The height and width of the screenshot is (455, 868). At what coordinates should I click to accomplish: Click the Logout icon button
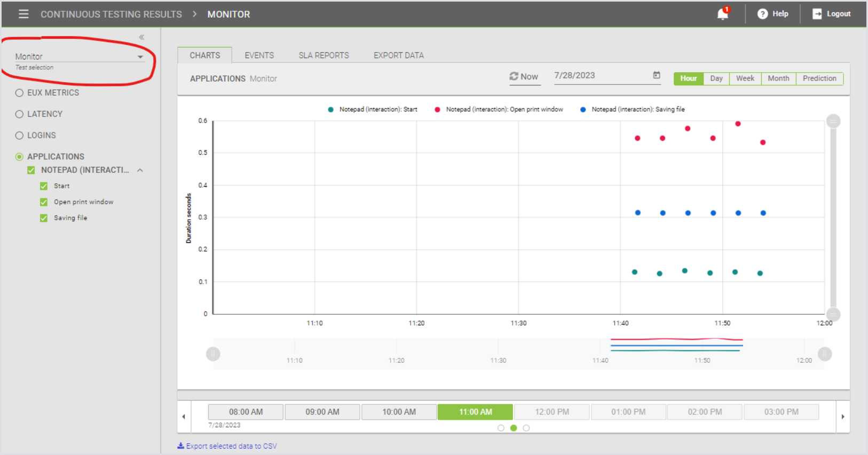(x=817, y=14)
